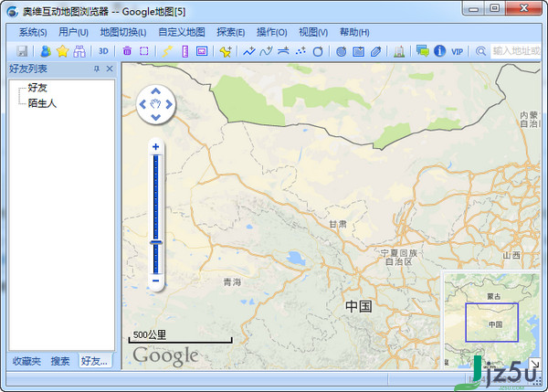Image resolution: width=548 pixels, height=392 pixels.
Task: Click the purple screenshot frame icon
Action: (x=202, y=51)
